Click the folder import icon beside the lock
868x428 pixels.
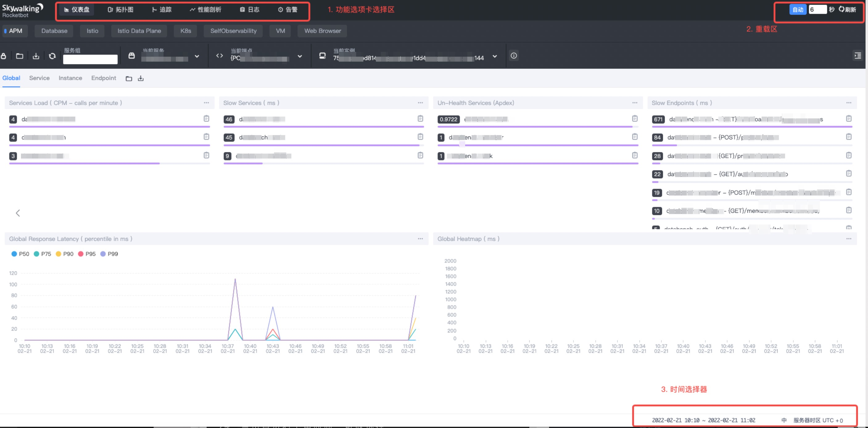[x=19, y=56]
